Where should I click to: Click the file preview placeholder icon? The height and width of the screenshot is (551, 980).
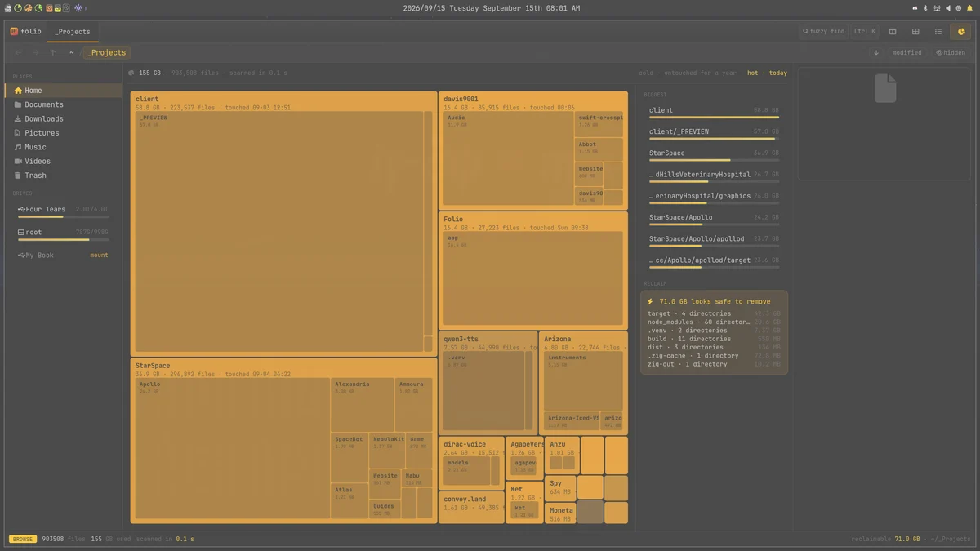pyautogui.click(x=885, y=88)
